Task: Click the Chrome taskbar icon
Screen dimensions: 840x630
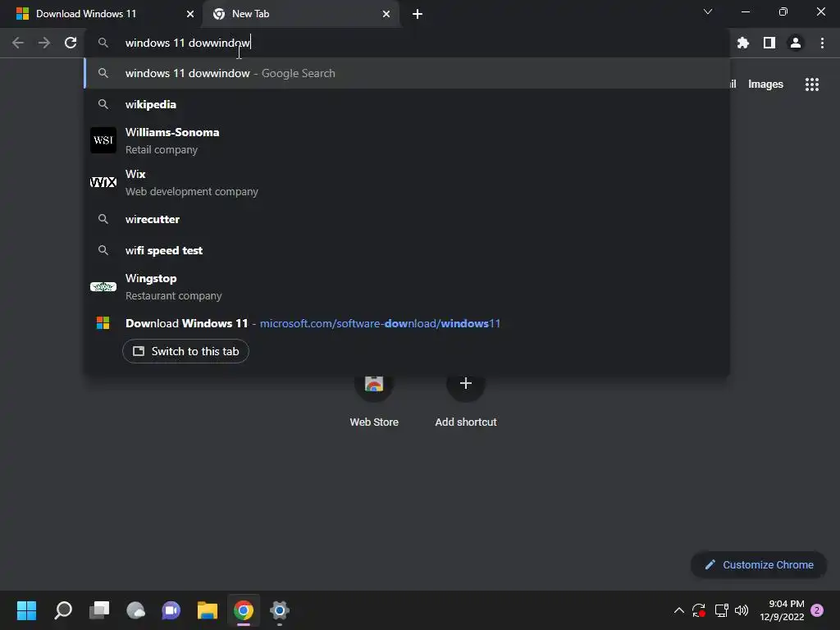Action: 243,610
